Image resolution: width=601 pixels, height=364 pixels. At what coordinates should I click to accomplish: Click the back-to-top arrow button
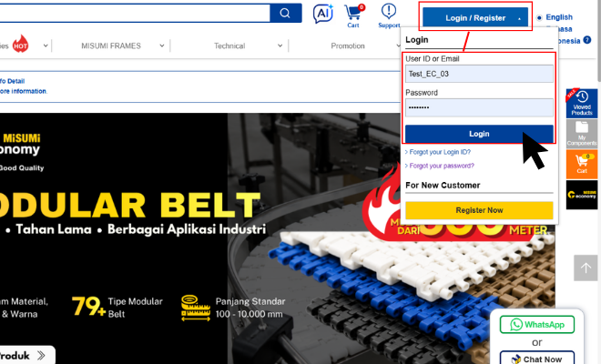click(x=586, y=268)
